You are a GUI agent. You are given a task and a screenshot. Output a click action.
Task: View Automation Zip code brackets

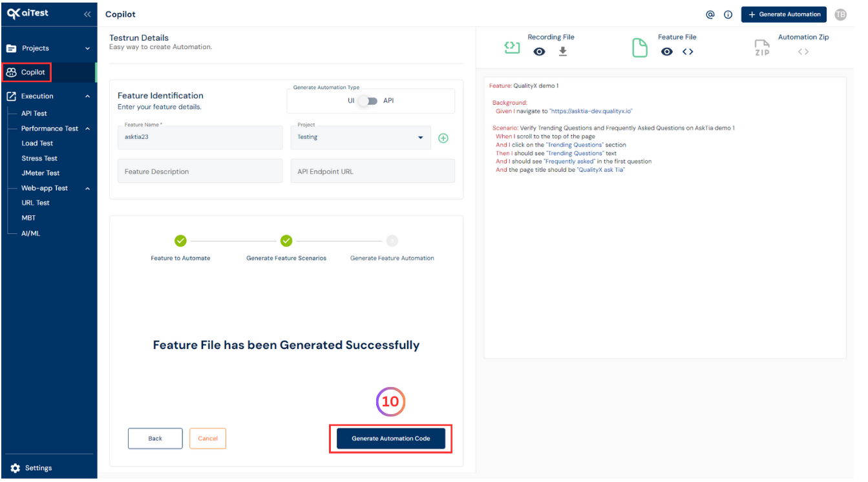(x=803, y=52)
